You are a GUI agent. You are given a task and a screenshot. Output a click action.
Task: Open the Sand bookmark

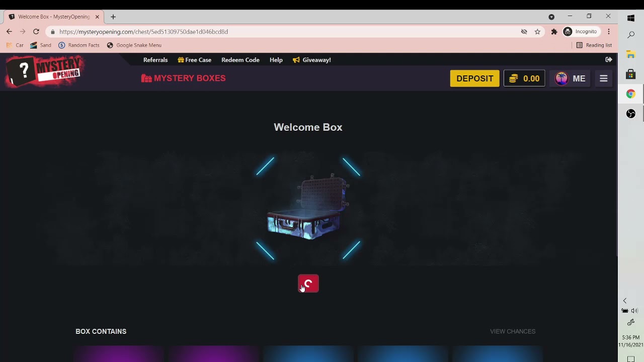click(x=41, y=45)
